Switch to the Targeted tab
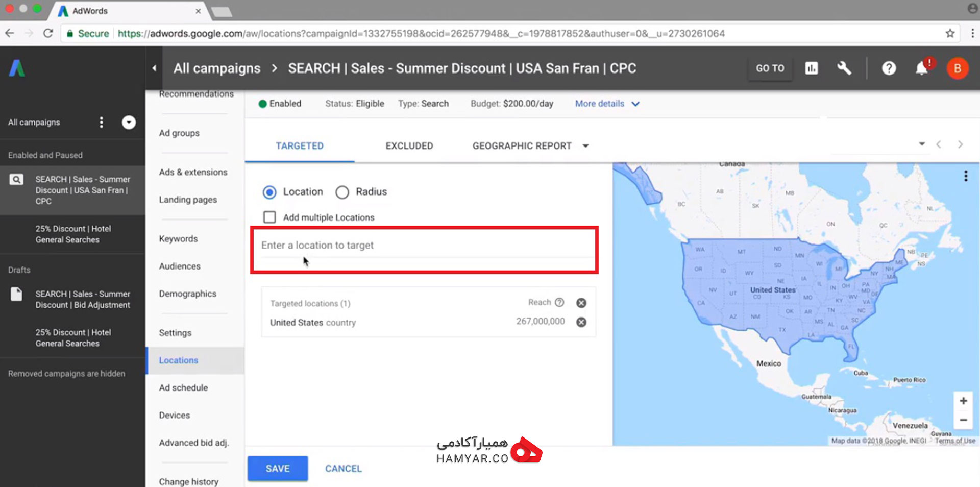The image size is (980, 487). point(300,146)
